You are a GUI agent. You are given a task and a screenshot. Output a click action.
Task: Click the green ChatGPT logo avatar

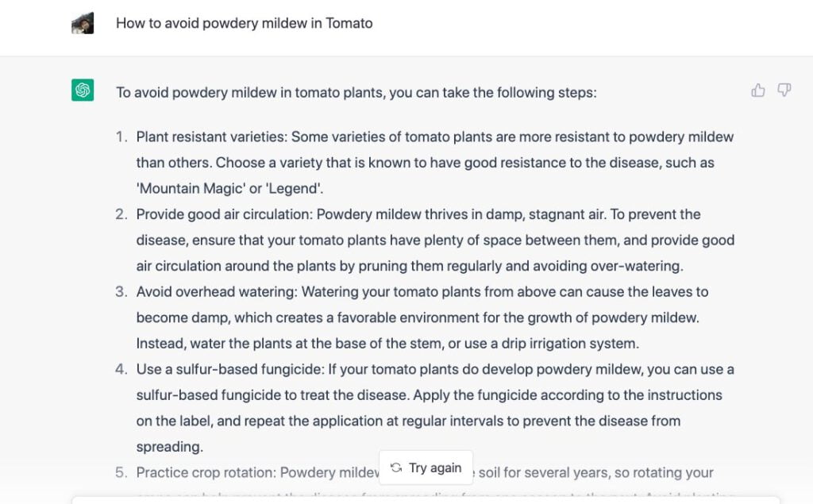(83, 91)
